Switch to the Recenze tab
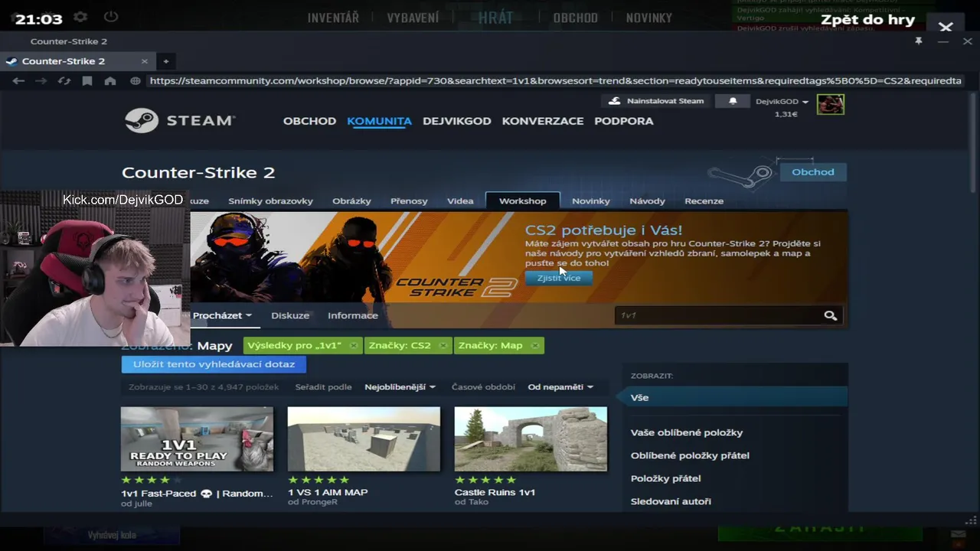This screenshot has width=980, height=551. pyautogui.click(x=704, y=201)
